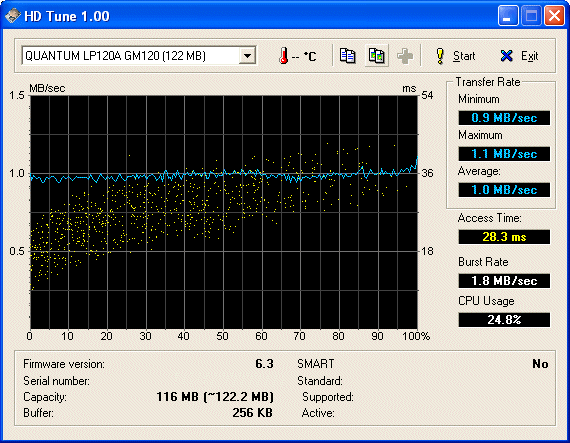Click the Standard label
The height and width of the screenshot is (443, 570).
320,381
